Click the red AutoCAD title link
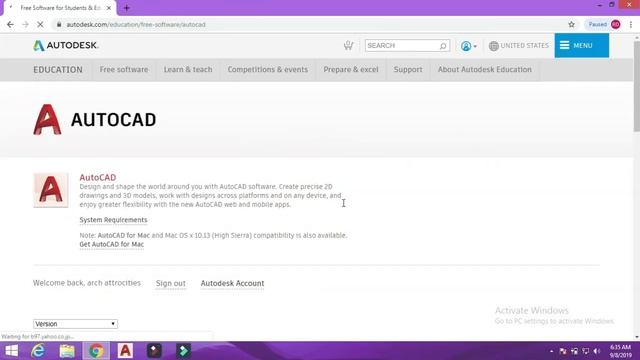The width and height of the screenshot is (640, 360). [x=98, y=178]
